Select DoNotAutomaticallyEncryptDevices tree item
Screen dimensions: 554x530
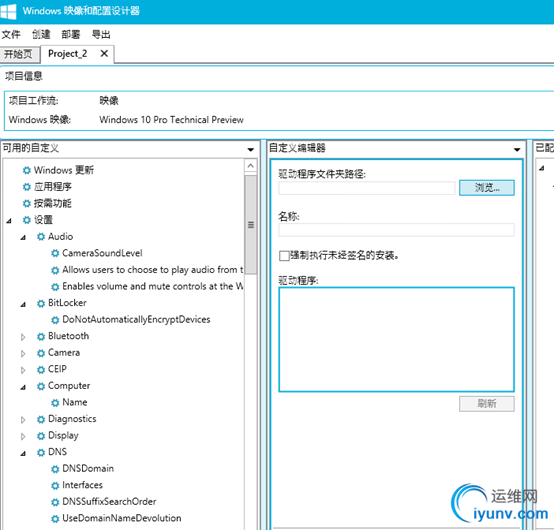(136, 319)
